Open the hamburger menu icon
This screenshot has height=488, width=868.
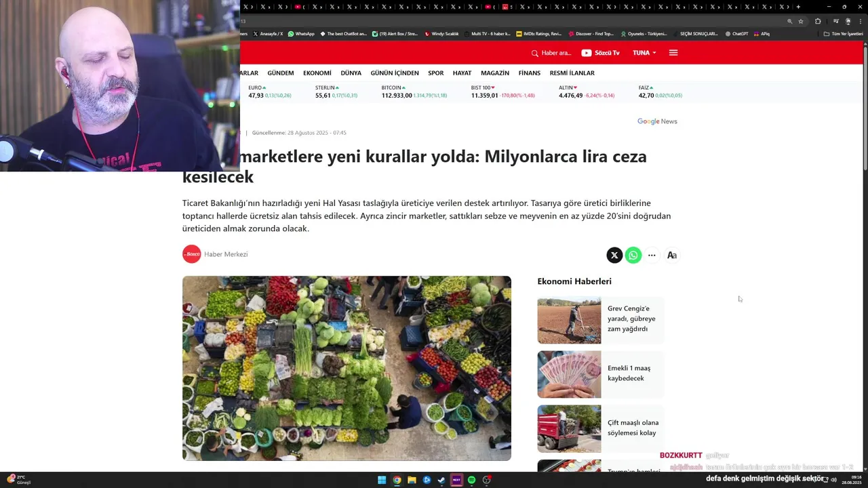pyautogui.click(x=673, y=53)
